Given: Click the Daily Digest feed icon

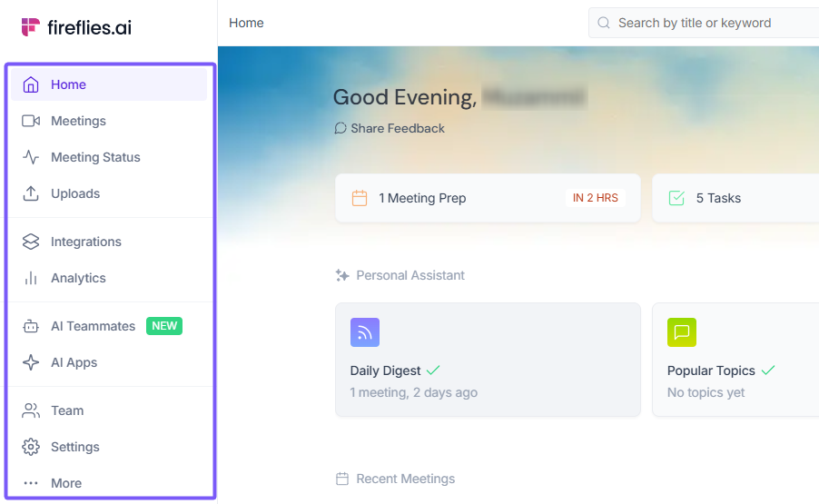Looking at the screenshot, I should coord(365,332).
